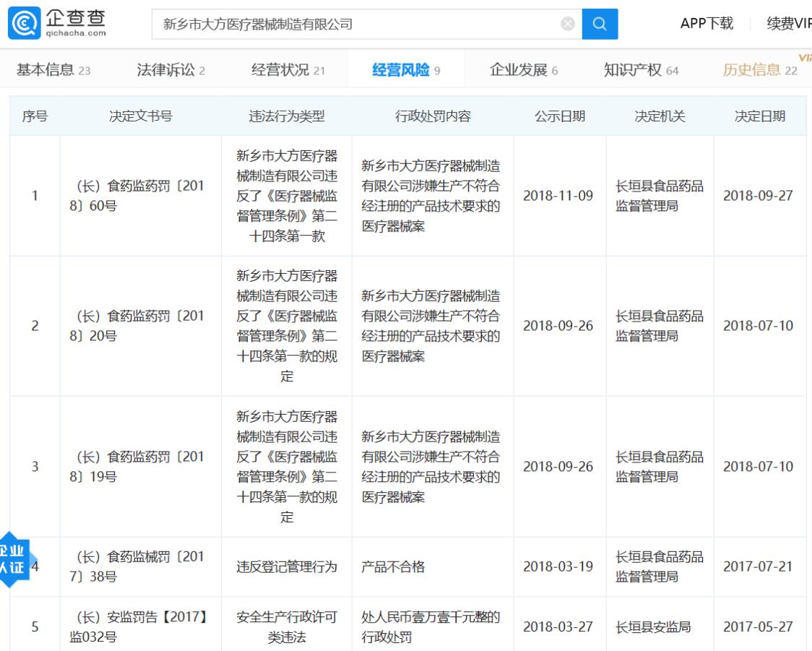Click the 长垣县安监局 authority cell
The height and width of the screenshot is (651, 812).
tap(653, 627)
